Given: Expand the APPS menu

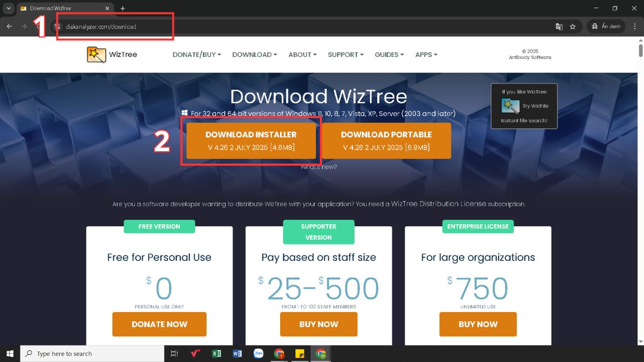Looking at the screenshot, I should tap(427, 54).
